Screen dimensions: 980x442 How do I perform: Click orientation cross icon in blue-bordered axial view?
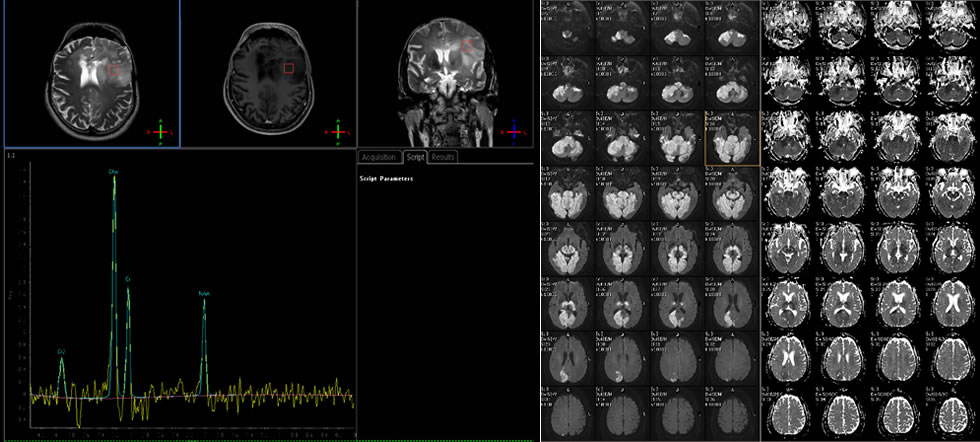click(159, 132)
